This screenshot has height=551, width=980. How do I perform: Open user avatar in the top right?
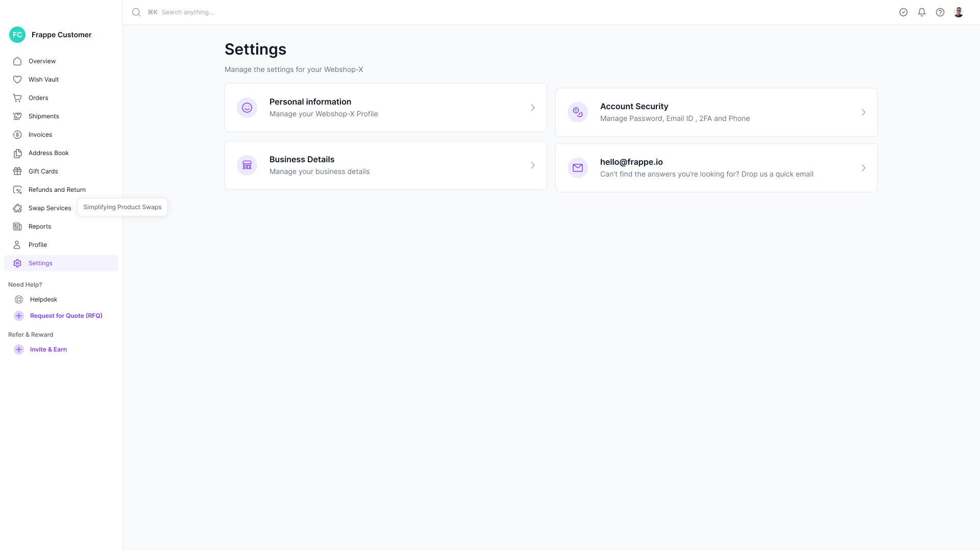click(x=958, y=12)
